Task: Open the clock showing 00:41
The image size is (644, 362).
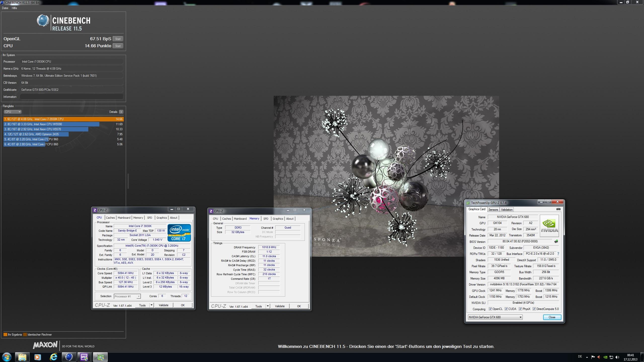Action: click(x=630, y=357)
